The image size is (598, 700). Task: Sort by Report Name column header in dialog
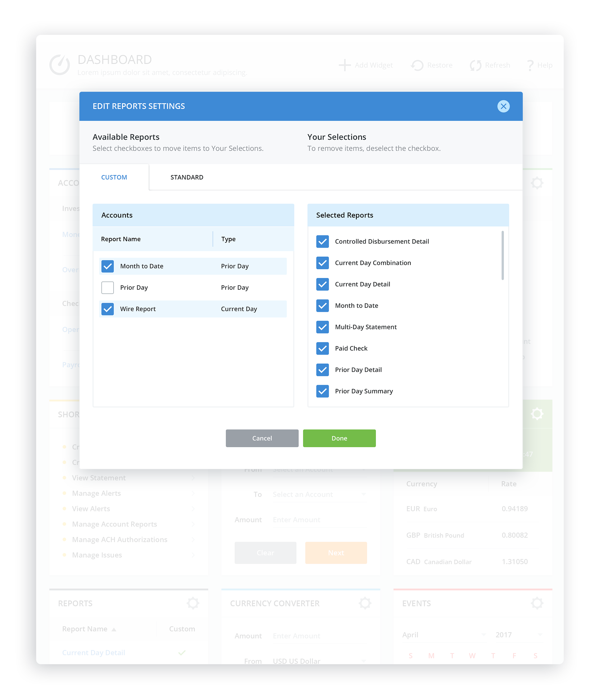[x=120, y=238]
